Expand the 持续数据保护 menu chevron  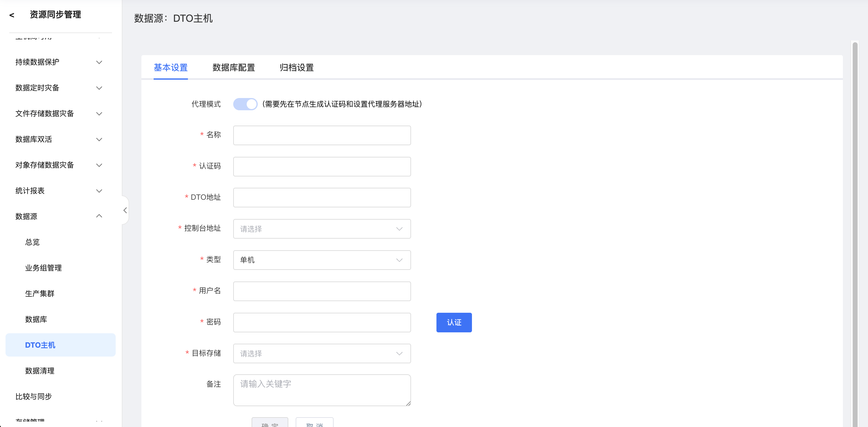99,62
